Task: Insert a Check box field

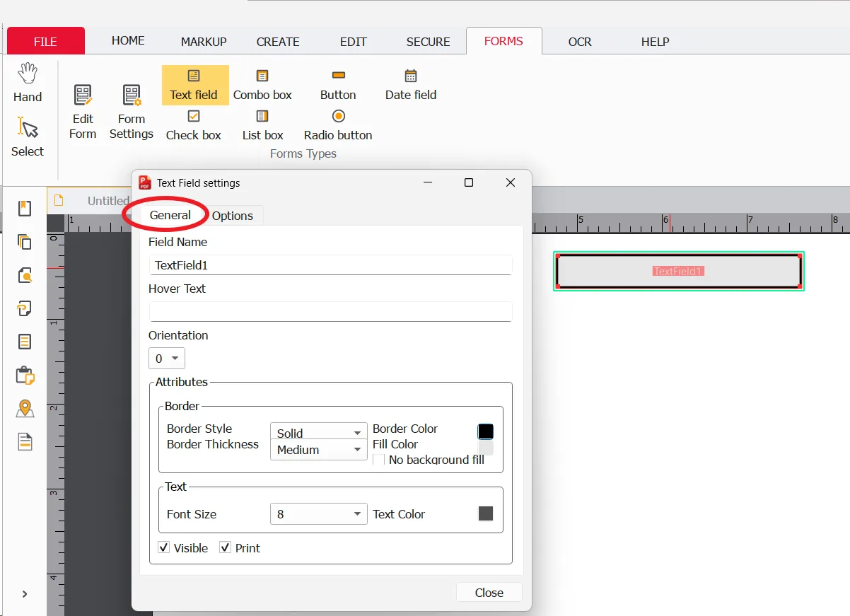Action: [x=194, y=125]
